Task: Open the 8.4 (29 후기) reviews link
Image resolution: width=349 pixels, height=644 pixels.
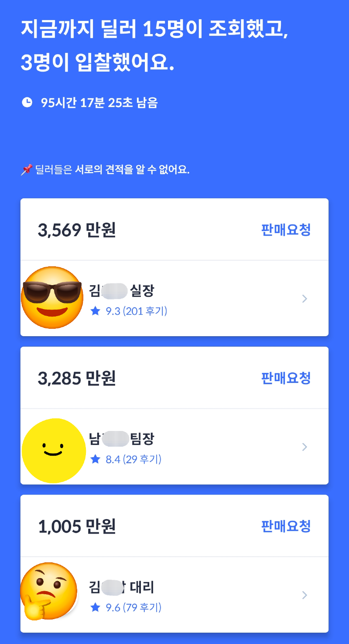Action: point(133,459)
